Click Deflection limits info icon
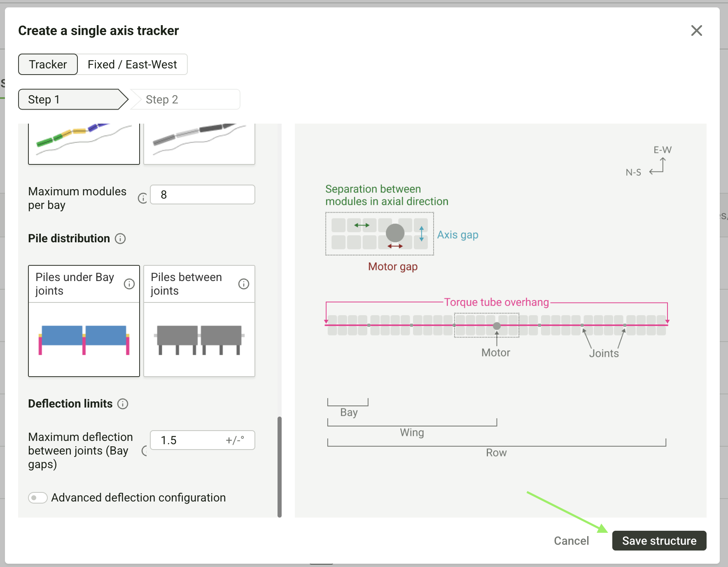The image size is (728, 567). click(123, 404)
